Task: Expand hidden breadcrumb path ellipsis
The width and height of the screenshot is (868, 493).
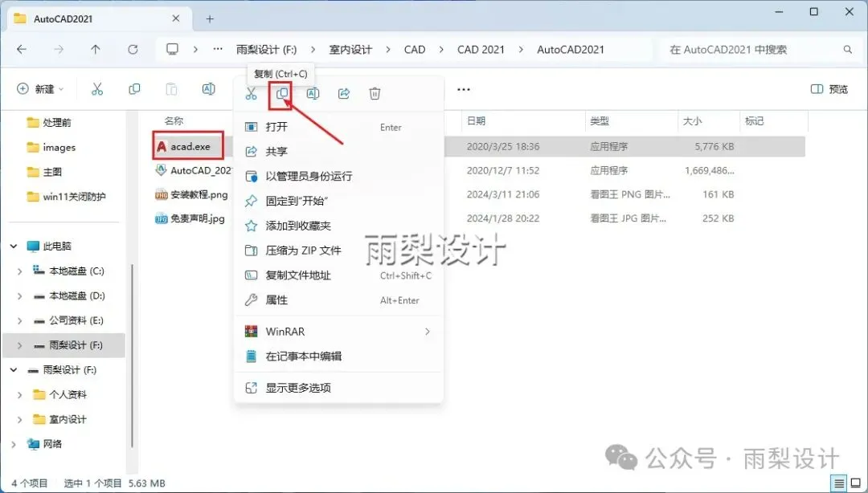Action: pyautogui.click(x=218, y=49)
